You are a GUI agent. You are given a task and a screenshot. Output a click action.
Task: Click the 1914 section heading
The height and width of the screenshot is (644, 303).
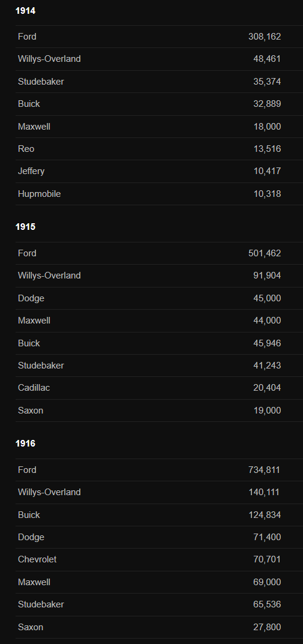[x=25, y=11]
